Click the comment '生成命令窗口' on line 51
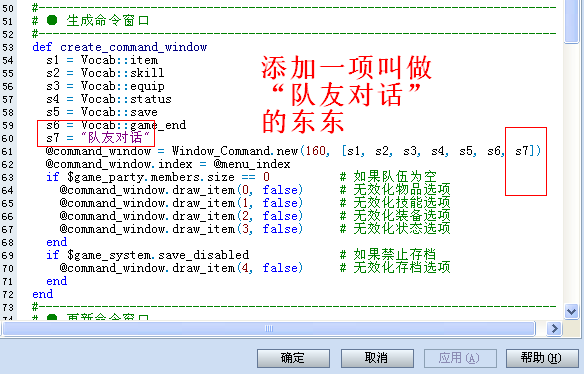Screen dimensions: 584x374 click(x=108, y=21)
